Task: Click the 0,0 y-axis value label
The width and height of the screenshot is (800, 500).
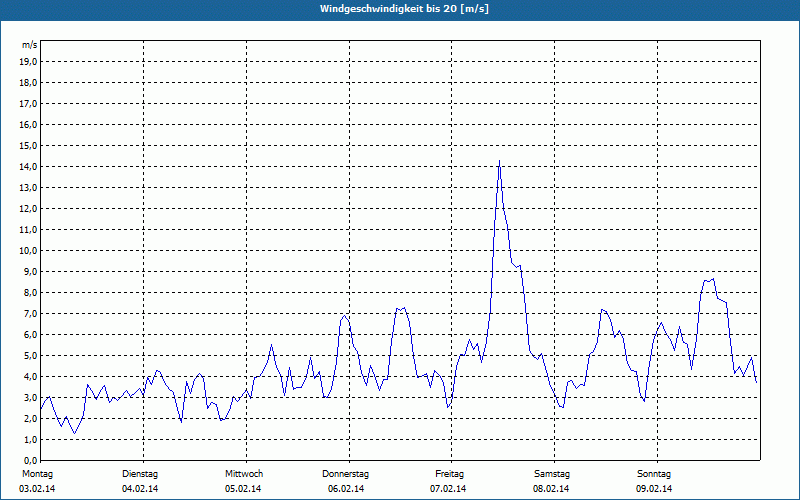Action: point(31,460)
